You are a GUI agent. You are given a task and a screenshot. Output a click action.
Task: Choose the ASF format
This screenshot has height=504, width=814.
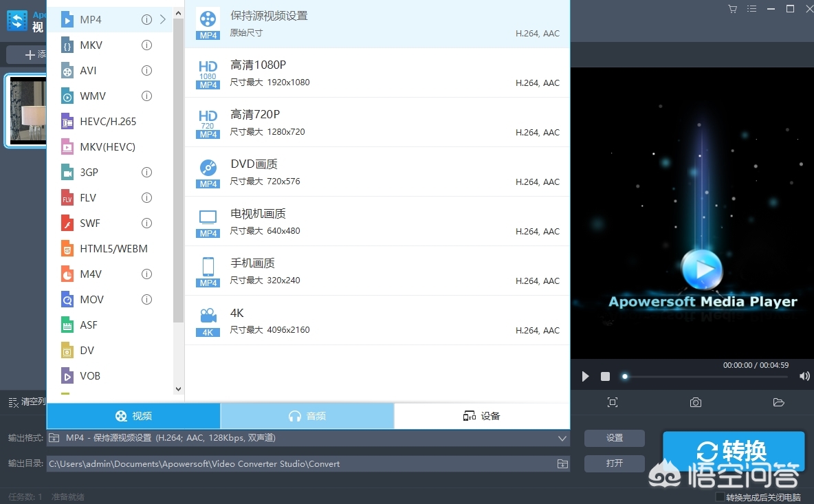tap(109, 325)
